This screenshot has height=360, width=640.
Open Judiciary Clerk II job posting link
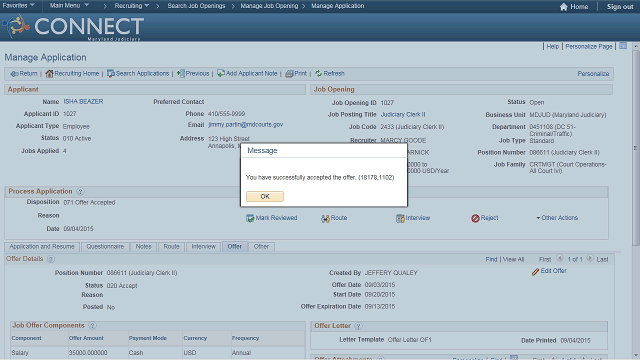point(403,115)
